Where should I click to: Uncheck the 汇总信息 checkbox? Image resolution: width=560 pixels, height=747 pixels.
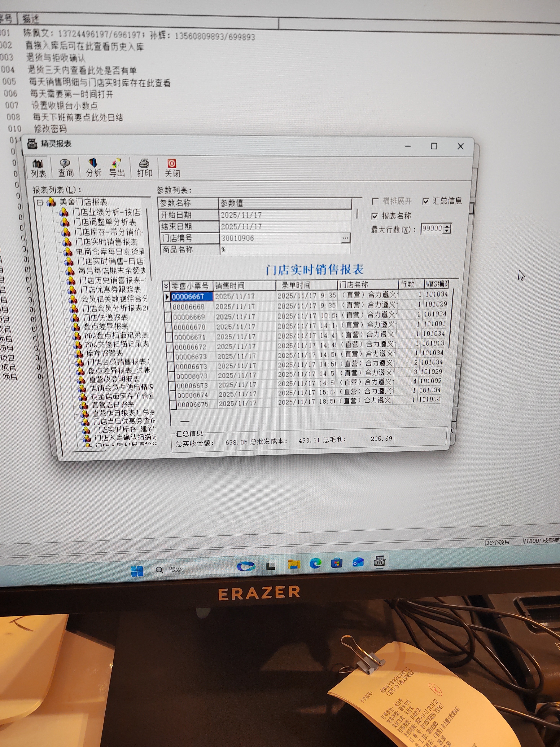(426, 201)
